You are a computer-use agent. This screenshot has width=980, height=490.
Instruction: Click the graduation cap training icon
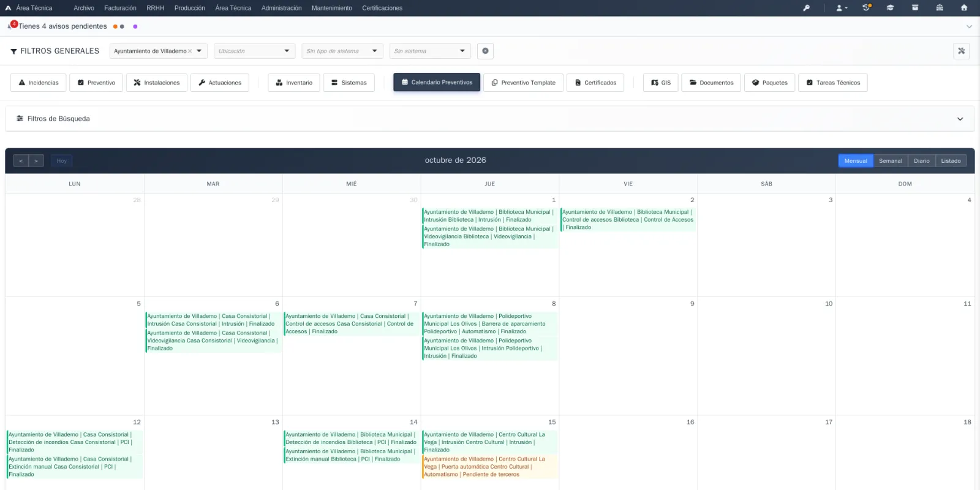(x=890, y=8)
